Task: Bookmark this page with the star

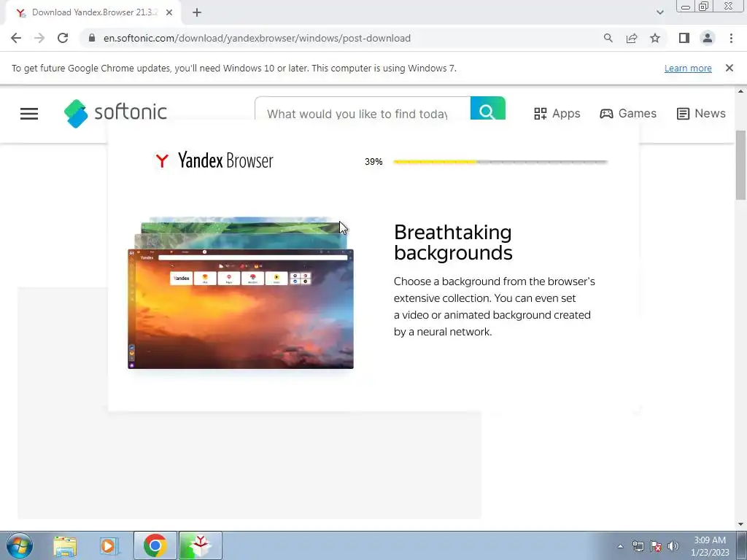Action: (655, 38)
